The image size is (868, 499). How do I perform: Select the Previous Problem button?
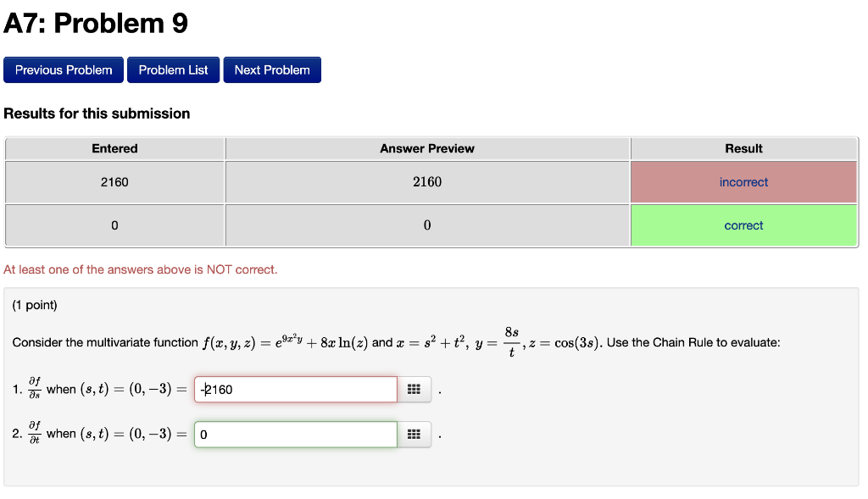pyautogui.click(x=63, y=69)
